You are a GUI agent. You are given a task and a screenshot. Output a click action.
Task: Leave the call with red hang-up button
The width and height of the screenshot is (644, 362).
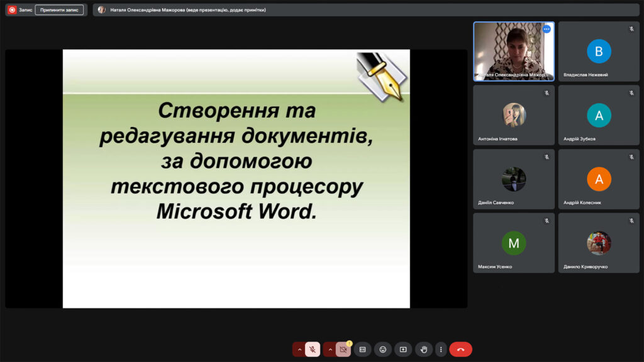(x=460, y=349)
